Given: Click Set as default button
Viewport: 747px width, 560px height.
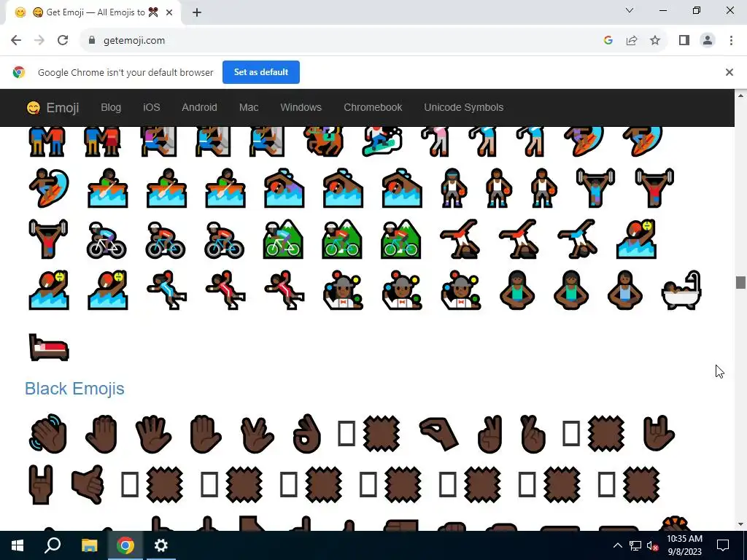Looking at the screenshot, I should click(261, 72).
